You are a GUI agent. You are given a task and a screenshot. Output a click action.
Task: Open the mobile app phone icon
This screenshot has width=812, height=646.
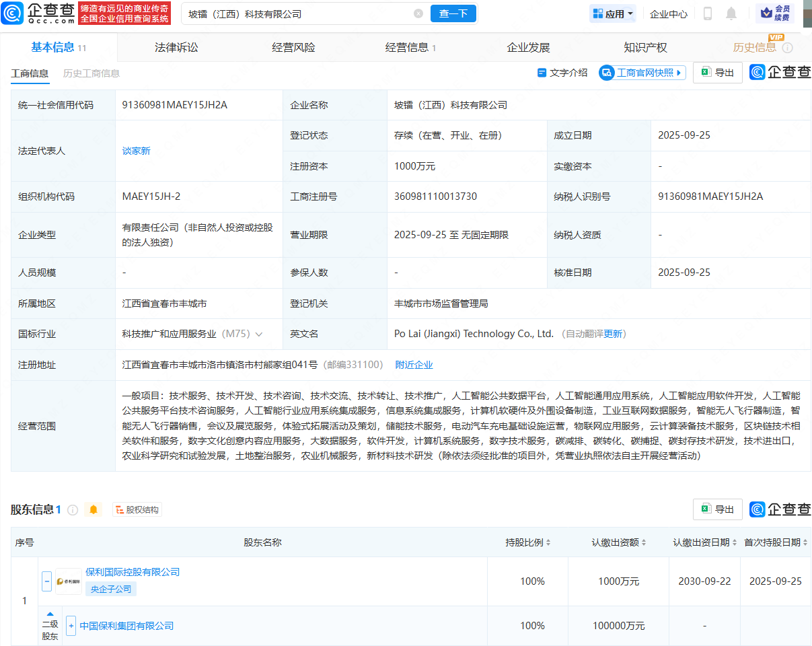tap(708, 13)
